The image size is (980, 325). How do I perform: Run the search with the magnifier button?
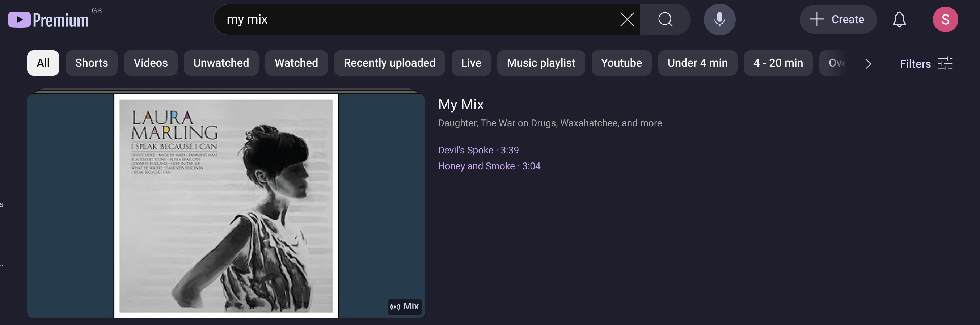665,20
